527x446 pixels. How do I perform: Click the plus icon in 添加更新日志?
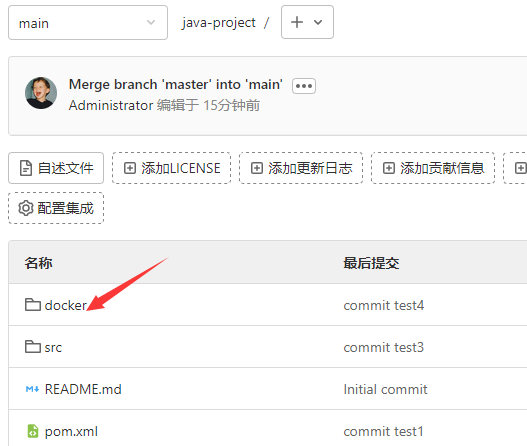tap(257, 168)
